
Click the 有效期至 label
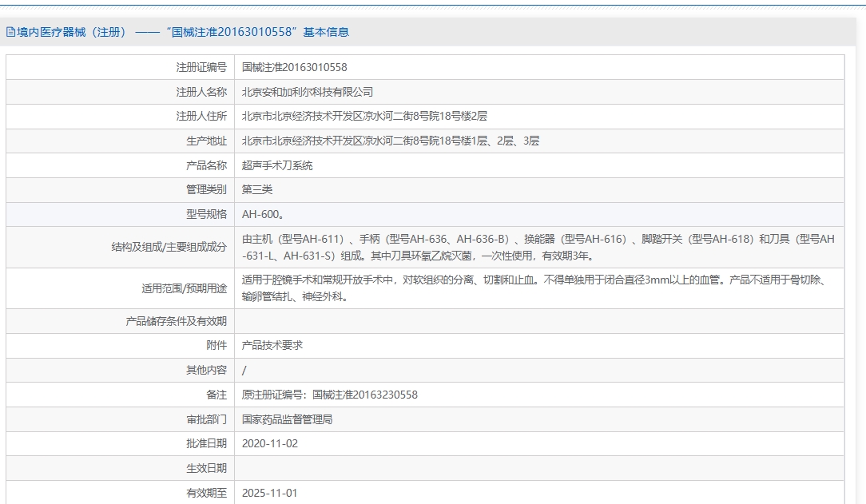coord(207,493)
